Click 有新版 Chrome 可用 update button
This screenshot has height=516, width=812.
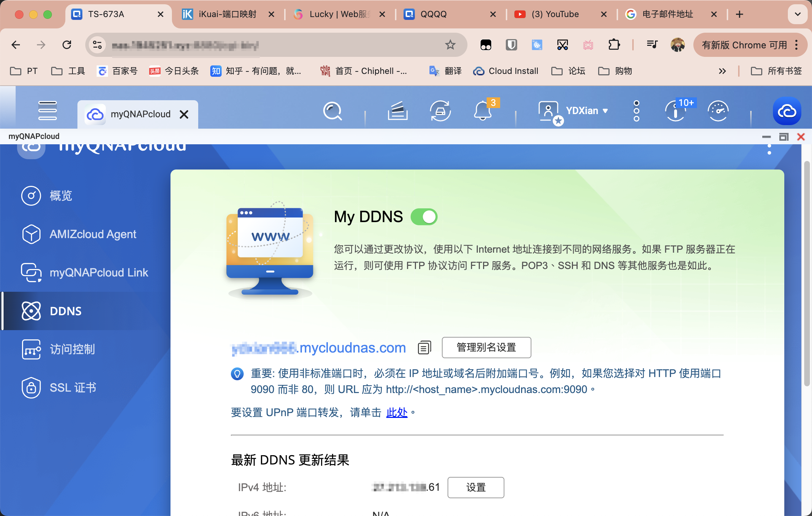pyautogui.click(x=750, y=45)
